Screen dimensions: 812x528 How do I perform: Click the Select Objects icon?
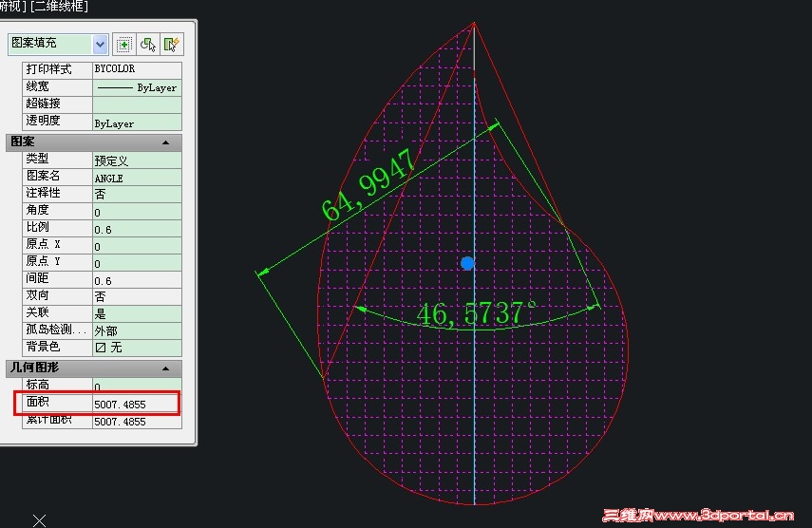point(147,45)
